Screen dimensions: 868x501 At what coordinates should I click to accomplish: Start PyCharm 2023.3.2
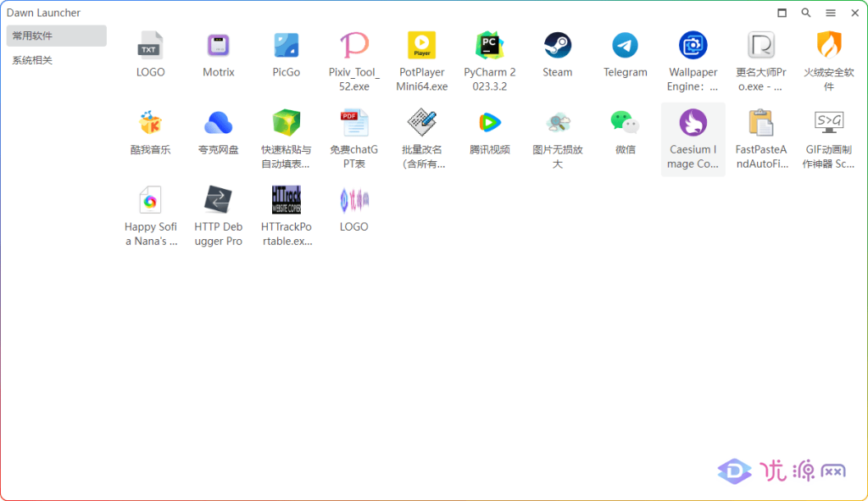(489, 46)
